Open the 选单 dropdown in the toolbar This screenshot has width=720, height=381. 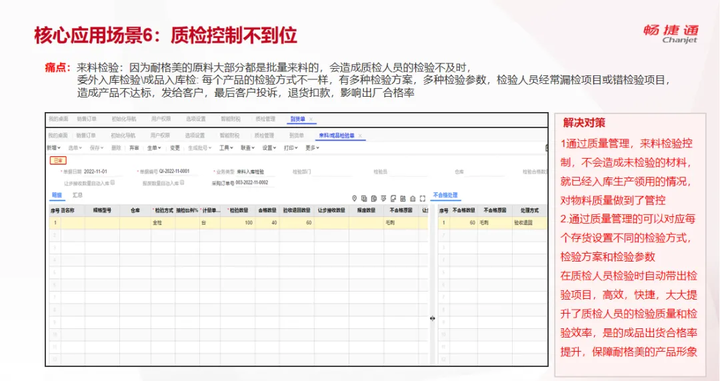click(x=75, y=148)
